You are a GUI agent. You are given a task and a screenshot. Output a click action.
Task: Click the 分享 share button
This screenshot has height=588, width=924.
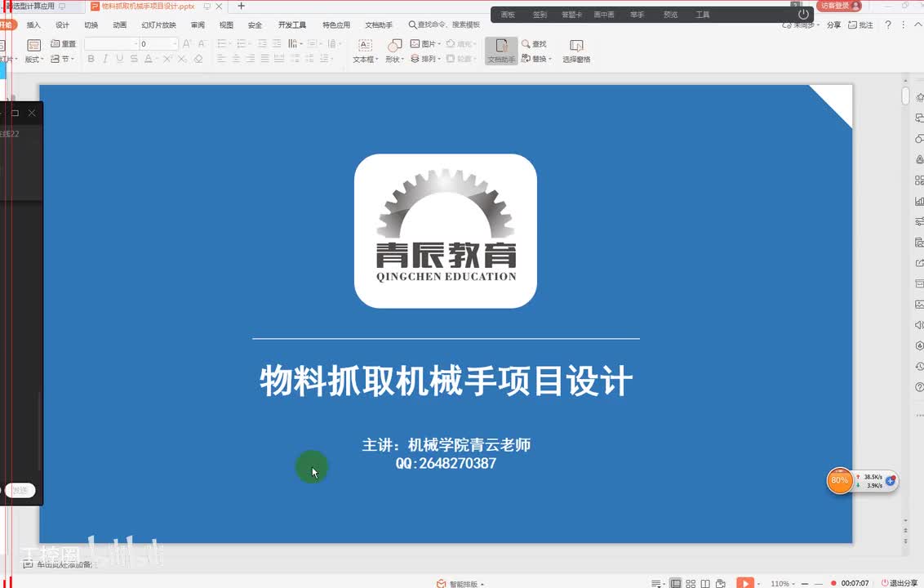pyautogui.click(x=834, y=24)
